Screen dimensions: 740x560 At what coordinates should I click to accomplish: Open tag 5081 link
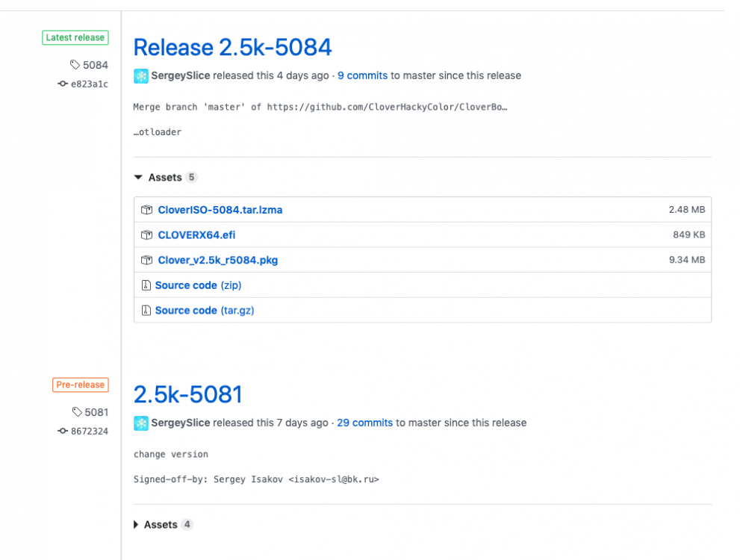96,412
